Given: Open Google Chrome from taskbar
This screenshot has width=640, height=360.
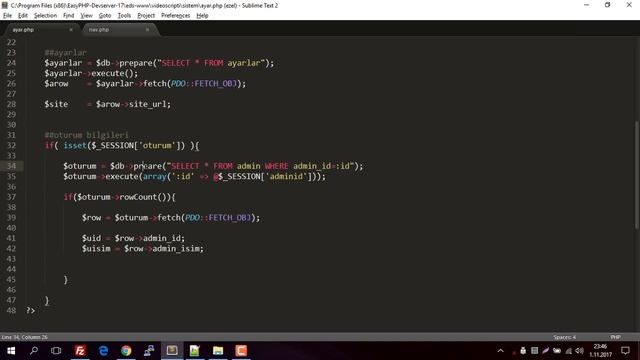Looking at the screenshot, I should pyautogui.click(x=126, y=351).
